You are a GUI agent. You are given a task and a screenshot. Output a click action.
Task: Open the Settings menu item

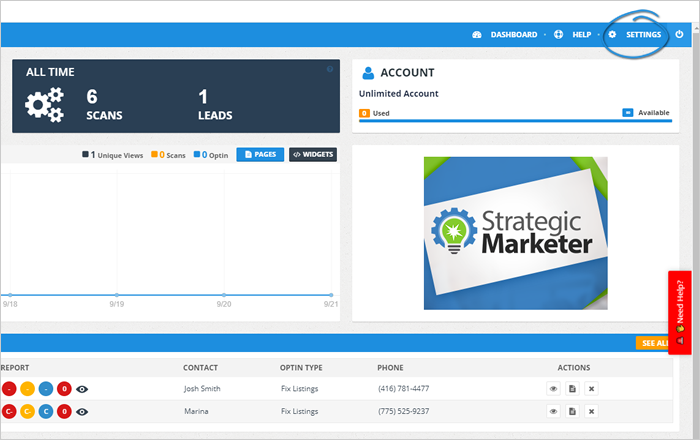tap(643, 35)
